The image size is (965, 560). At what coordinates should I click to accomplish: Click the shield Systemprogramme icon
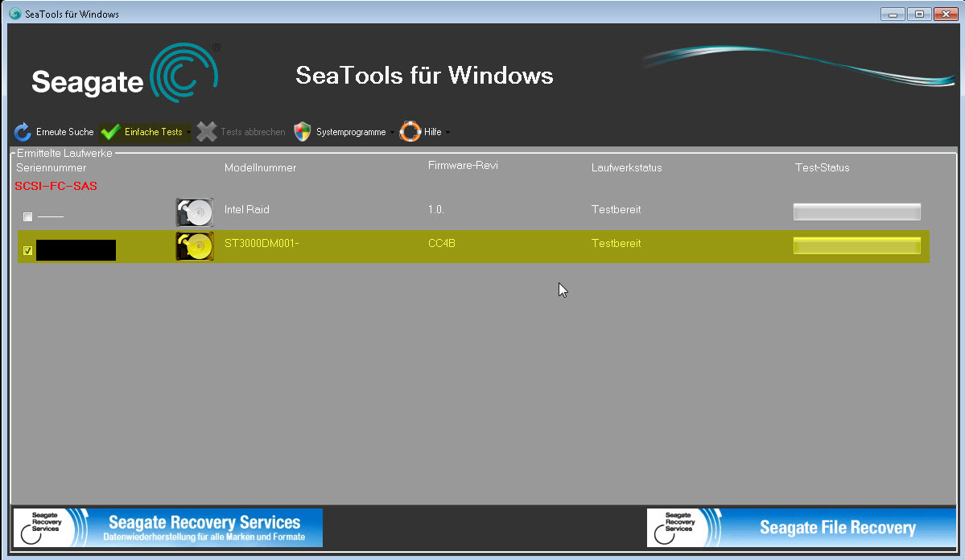pos(302,132)
